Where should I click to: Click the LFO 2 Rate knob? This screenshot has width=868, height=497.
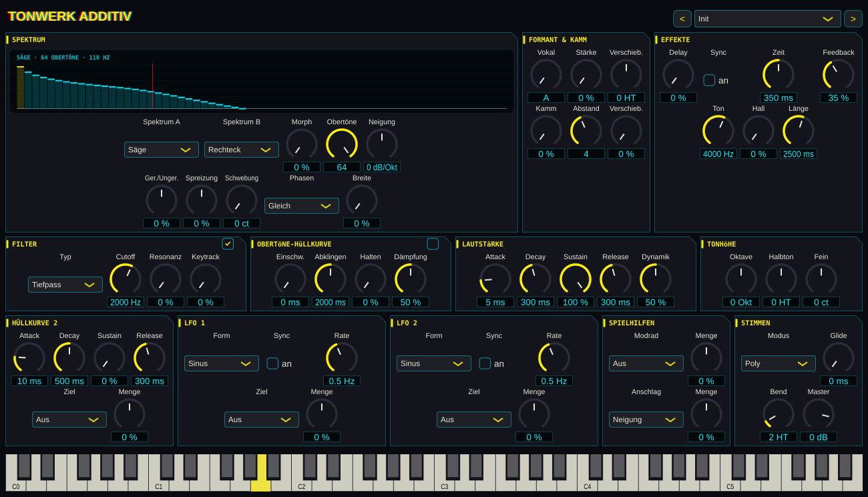(x=554, y=358)
